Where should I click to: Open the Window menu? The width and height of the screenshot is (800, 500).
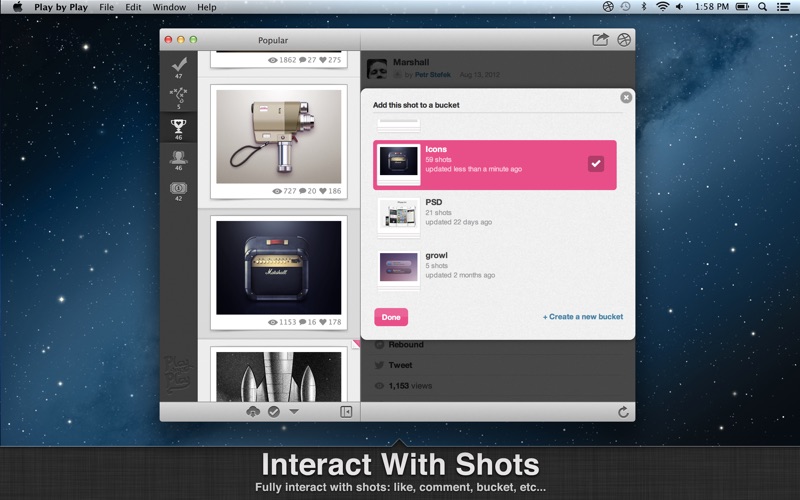tap(169, 7)
